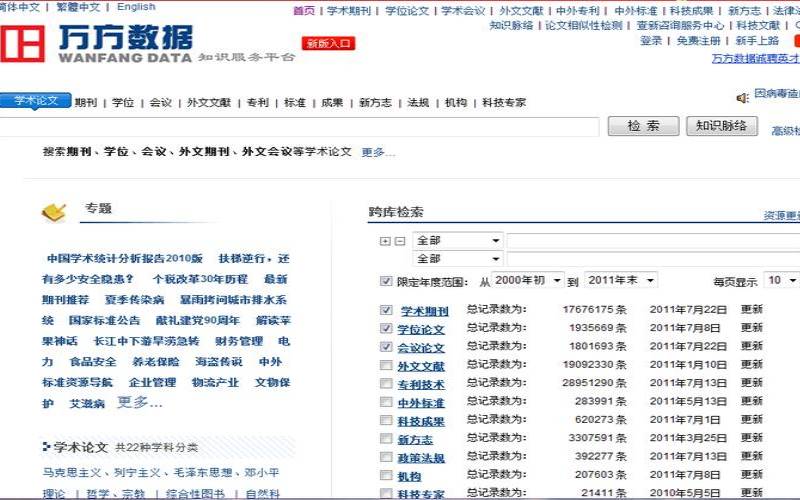Open 首页 in top navigation
Screen dimensions: 800x500
pos(304,10)
